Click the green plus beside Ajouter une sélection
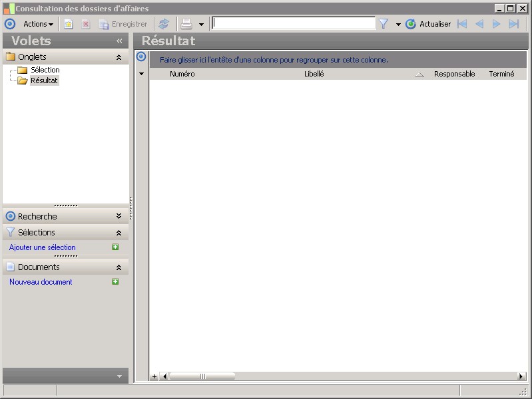This screenshot has width=532, height=399. 115,247
